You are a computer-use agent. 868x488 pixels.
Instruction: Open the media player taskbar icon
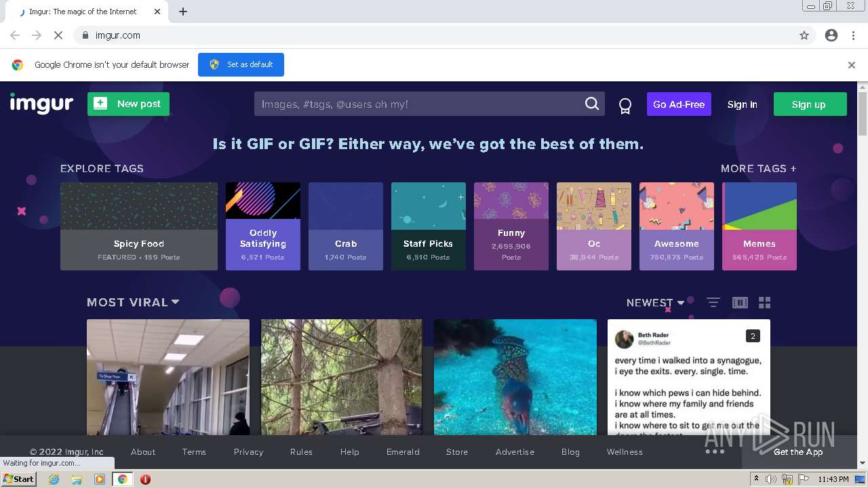(100, 479)
